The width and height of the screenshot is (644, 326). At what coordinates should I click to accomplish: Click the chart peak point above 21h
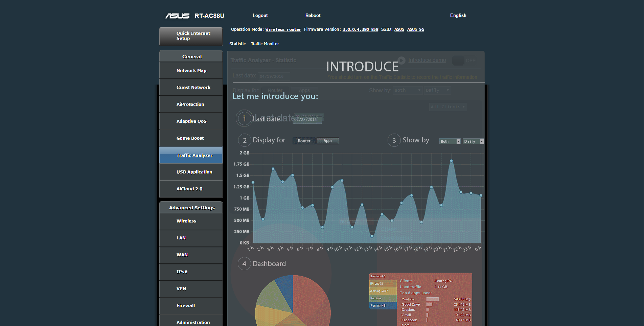click(451, 161)
